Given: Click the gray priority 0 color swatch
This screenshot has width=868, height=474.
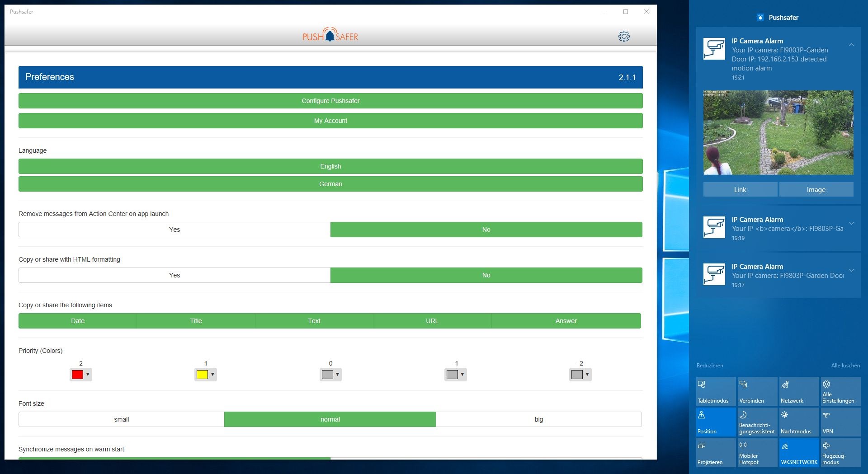Looking at the screenshot, I should pos(327,375).
